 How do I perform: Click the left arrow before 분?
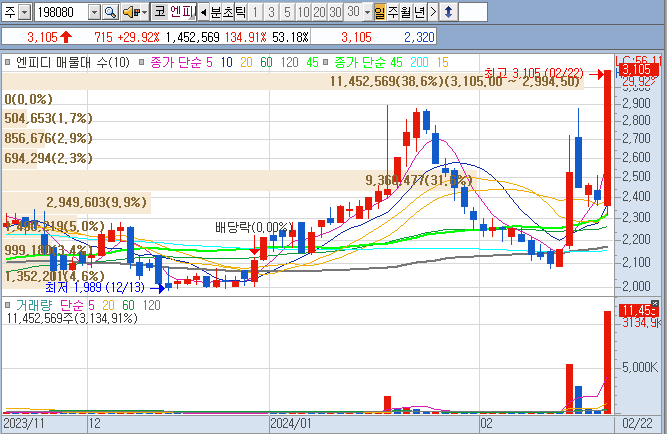pos(203,12)
